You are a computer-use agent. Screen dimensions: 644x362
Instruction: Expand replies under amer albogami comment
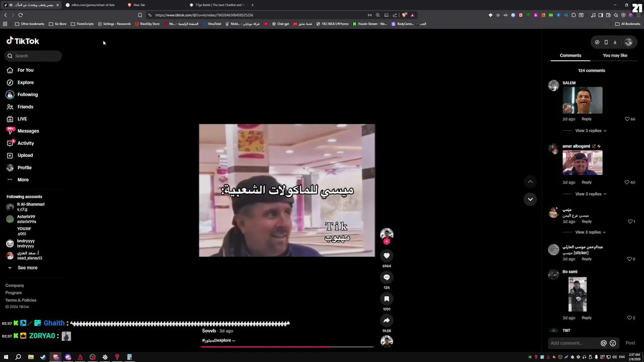[x=591, y=194]
